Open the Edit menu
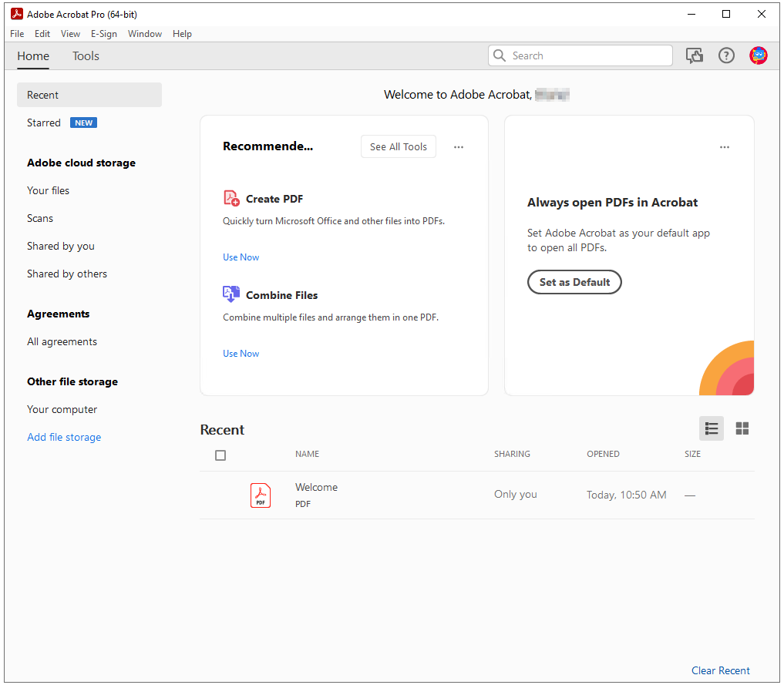This screenshot has height=685, width=784. [x=42, y=33]
